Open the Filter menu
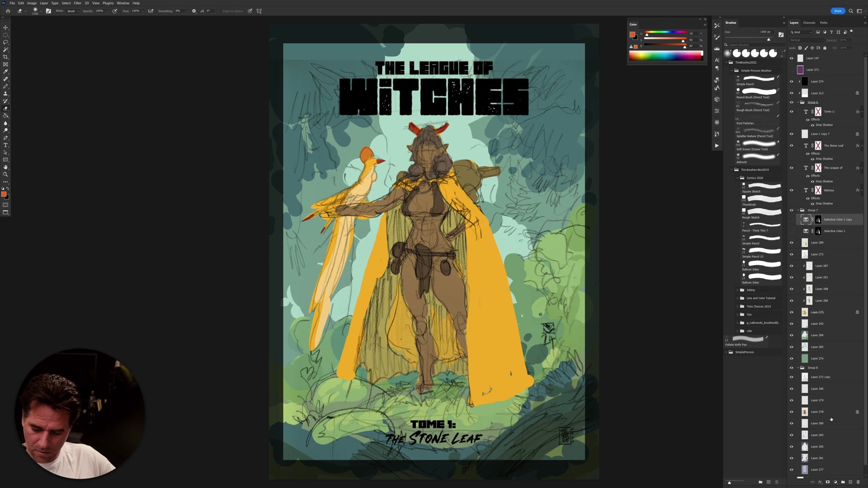The width and height of the screenshot is (868, 488). [x=77, y=3]
